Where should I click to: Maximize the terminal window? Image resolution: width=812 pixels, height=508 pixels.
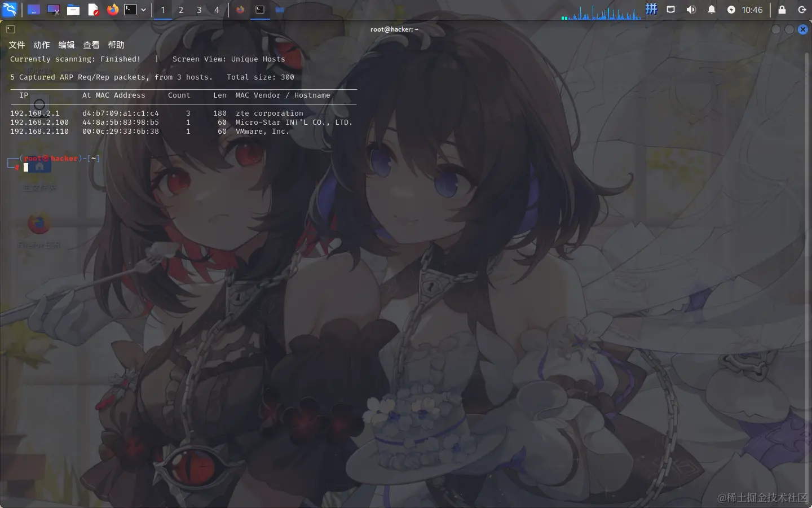click(x=789, y=29)
